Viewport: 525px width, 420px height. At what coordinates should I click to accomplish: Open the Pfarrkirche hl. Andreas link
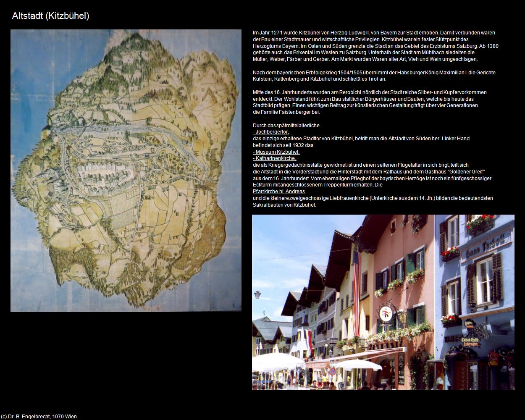pyautogui.click(x=279, y=192)
